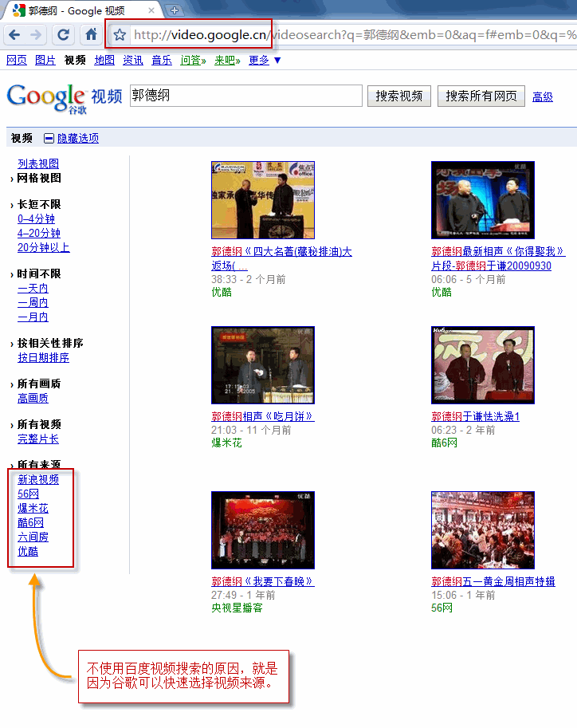Open thumbnail of 四大名著 video
This screenshot has height=728, width=577.
click(x=263, y=200)
